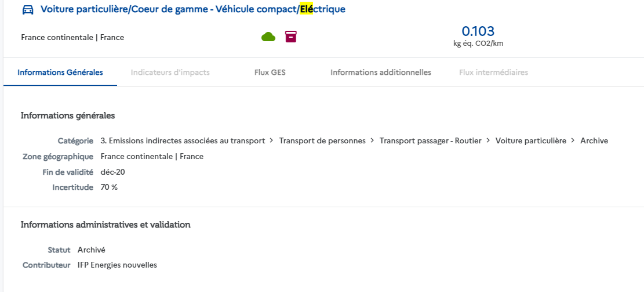
Task: Open the Voiture particulière/Coeur de gamme title
Action: pyautogui.click(x=192, y=10)
